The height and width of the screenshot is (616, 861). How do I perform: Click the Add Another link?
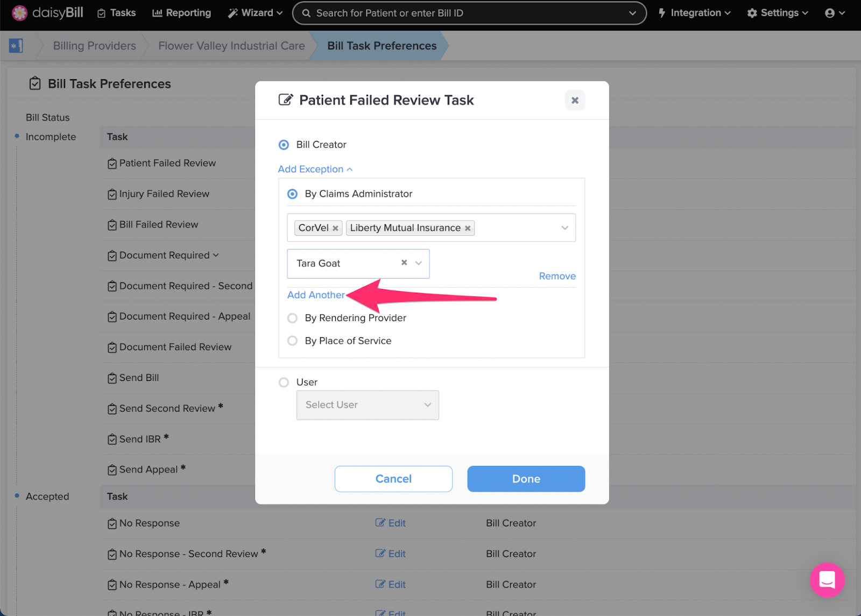pyautogui.click(x=316, y=295)
